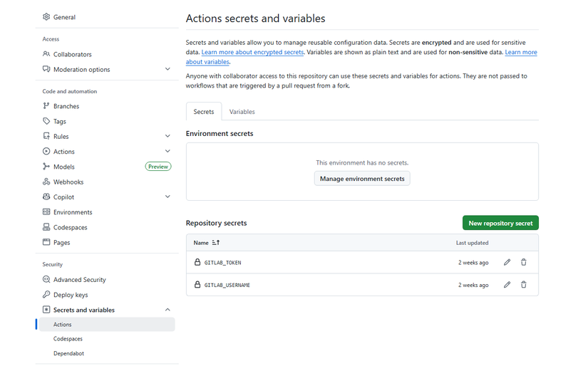Open the Environments sidebar item
The width and height of the screenshot is (588, 366).
click(x=73, y=212)
